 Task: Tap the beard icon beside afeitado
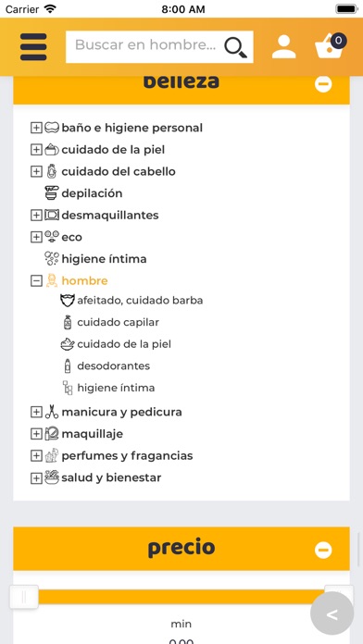68,301
